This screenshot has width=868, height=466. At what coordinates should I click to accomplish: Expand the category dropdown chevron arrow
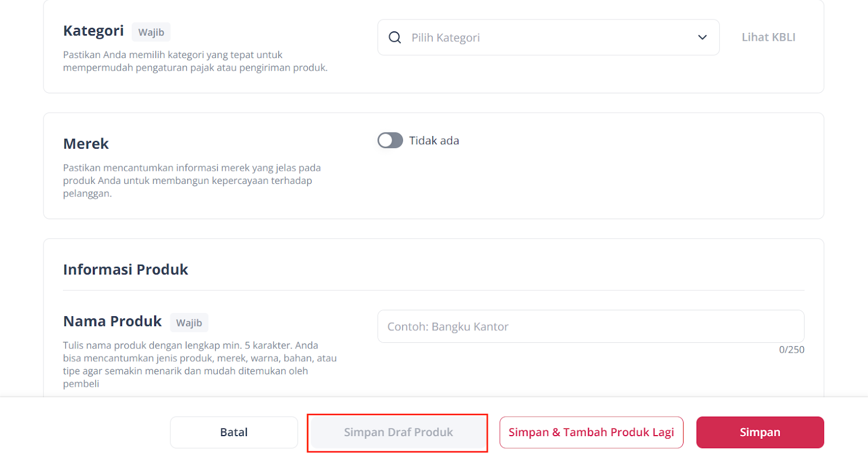pyautogui.click(x=702, y=37)
